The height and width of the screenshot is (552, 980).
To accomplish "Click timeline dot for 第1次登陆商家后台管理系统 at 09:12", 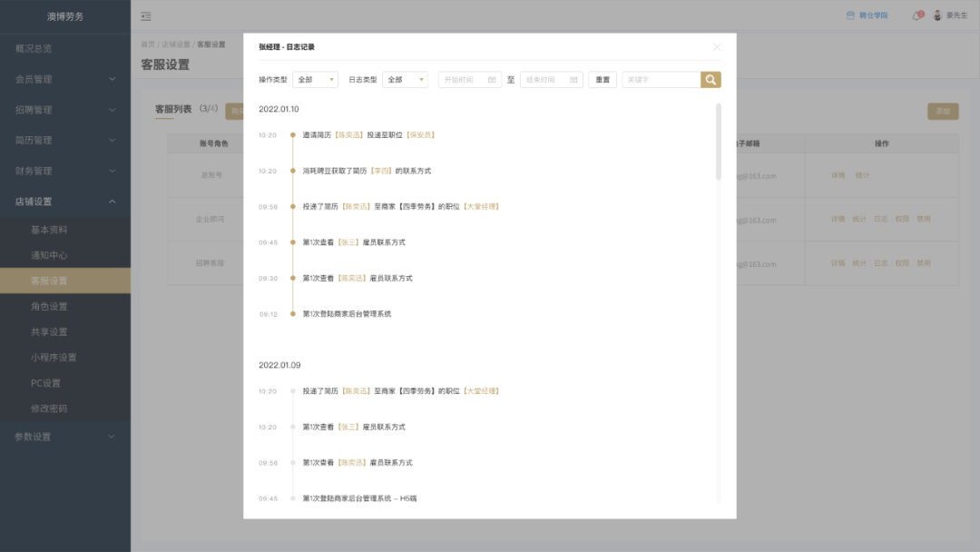I will pyautogui.click(x=292, y=314).
